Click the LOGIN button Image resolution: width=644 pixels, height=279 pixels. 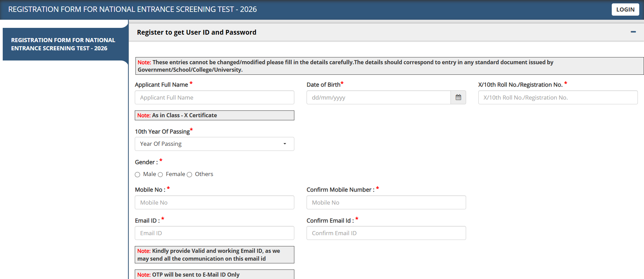click(x=625, y=10)
